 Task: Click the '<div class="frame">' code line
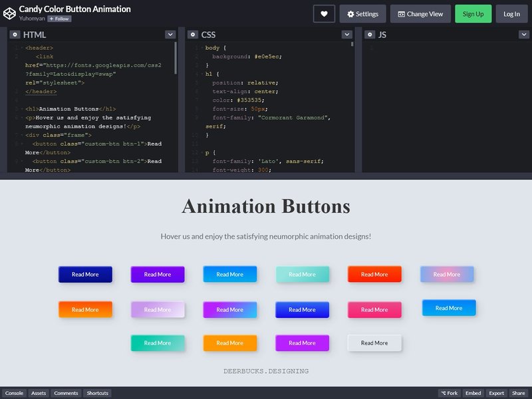pos(59,135)
